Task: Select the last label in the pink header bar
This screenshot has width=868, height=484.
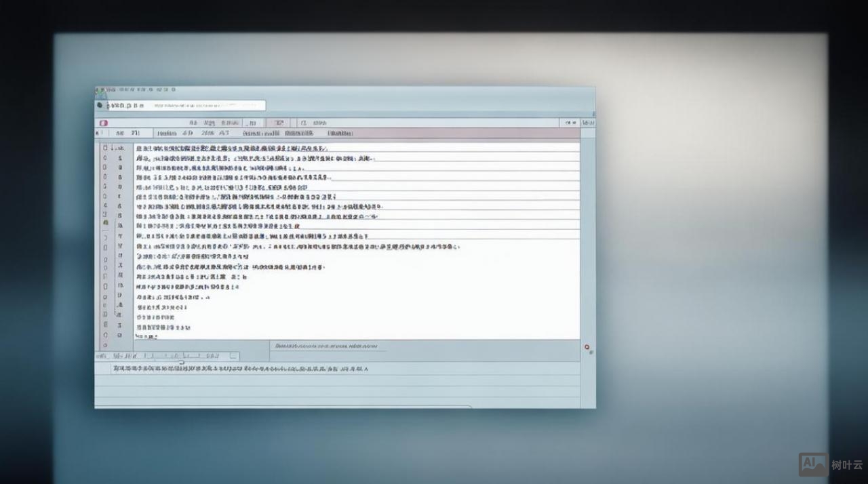Action: [x=340, y=134]
